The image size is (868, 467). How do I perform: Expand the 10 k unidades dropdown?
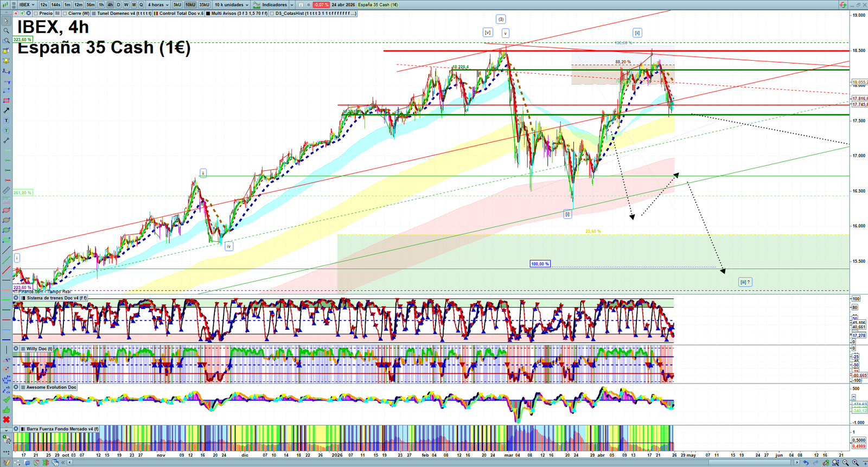point(231,5)
